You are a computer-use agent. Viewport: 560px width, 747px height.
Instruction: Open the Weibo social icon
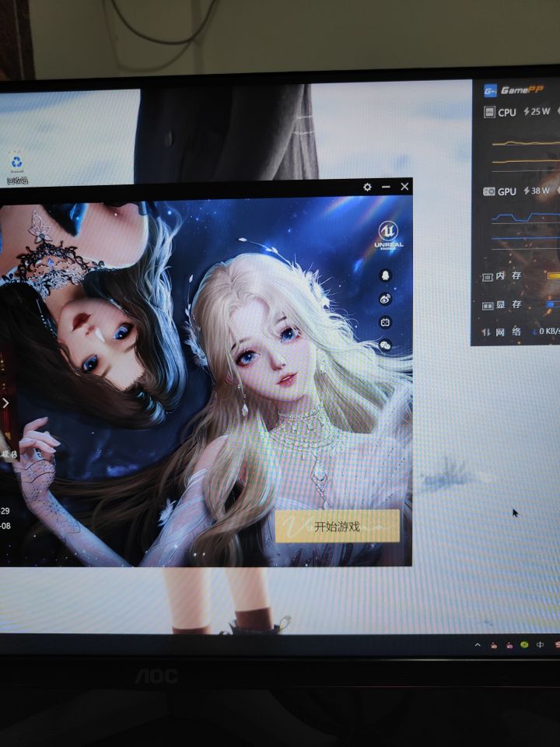[386, 299]
